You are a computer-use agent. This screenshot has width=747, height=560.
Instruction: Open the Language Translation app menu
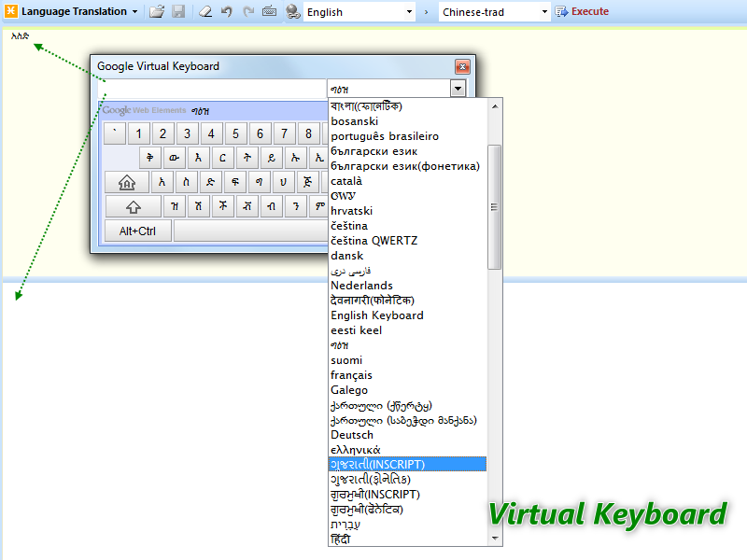pos(72,11)
